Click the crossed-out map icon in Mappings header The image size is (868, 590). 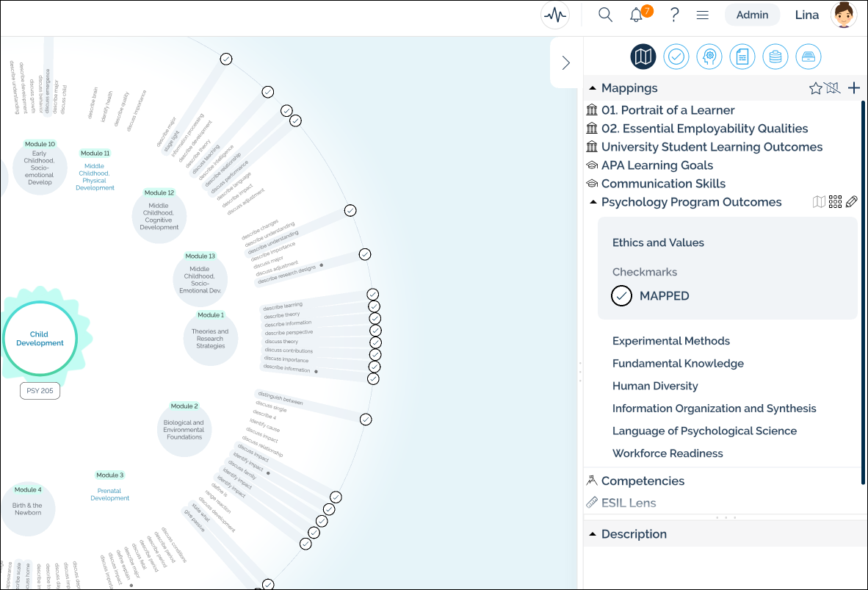click(x=833, y=88)
